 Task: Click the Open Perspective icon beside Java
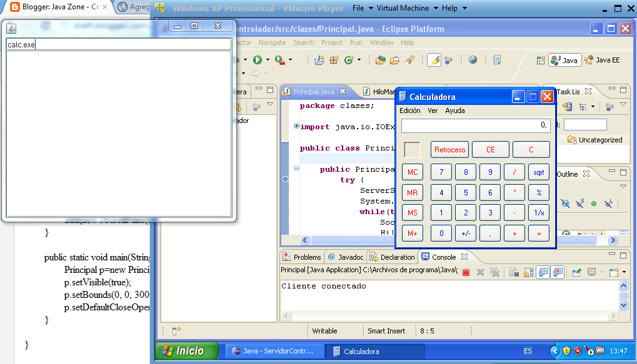[x=541, y=61]
